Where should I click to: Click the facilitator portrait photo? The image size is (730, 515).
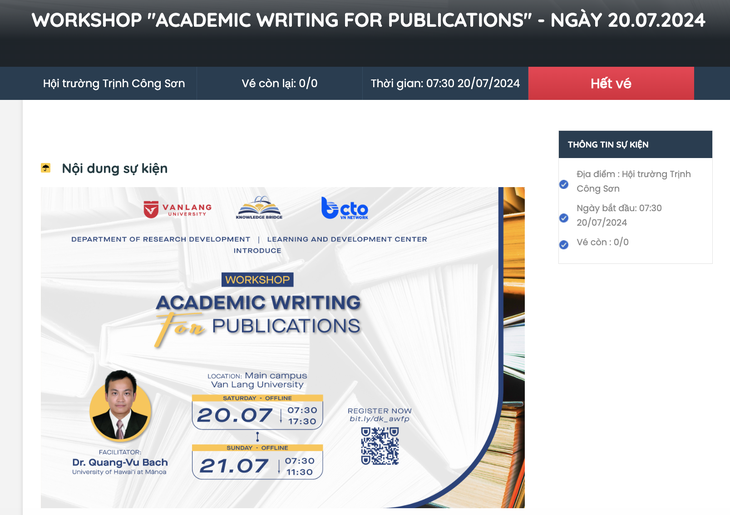[x=120, y=406]
